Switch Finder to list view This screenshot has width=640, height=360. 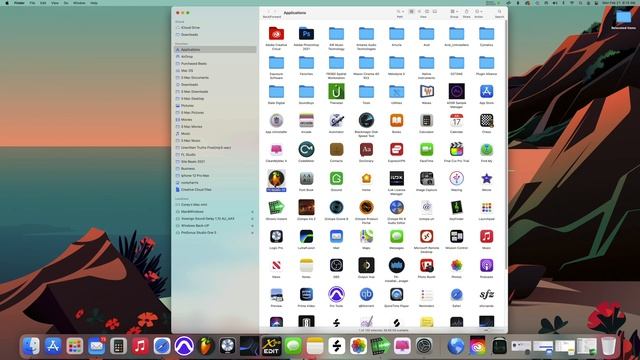[419, 11]
